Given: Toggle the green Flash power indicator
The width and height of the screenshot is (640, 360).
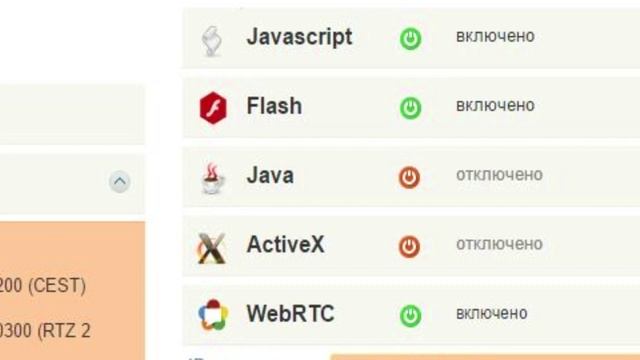Looking at the screenshot, I should pos(410,108).
